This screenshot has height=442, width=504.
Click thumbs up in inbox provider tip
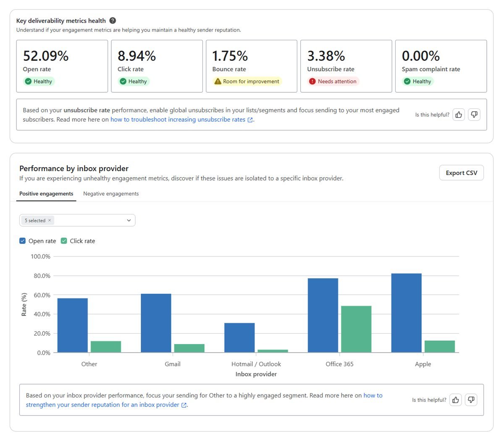pos(456,400)
